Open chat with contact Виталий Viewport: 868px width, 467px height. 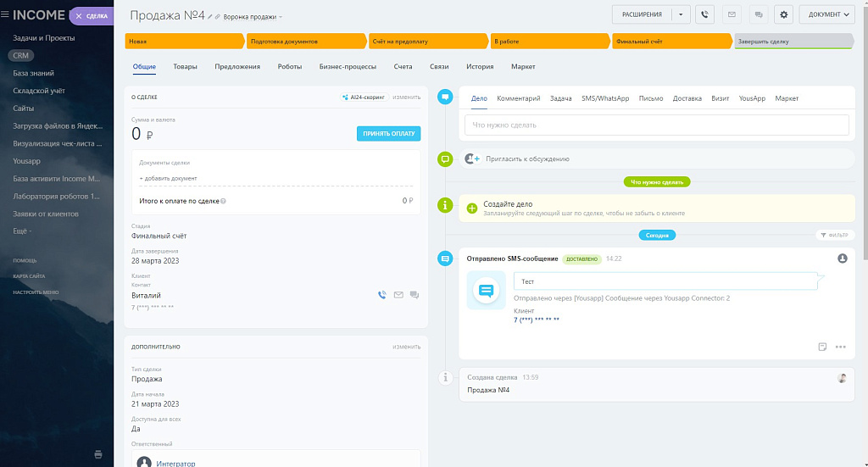point(415,295)
